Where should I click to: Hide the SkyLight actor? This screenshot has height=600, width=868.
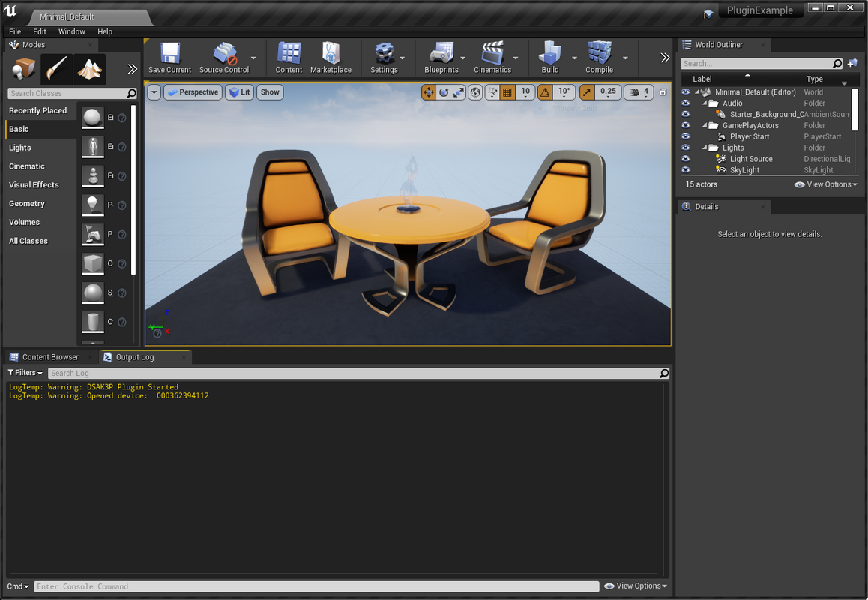point(685,170)
